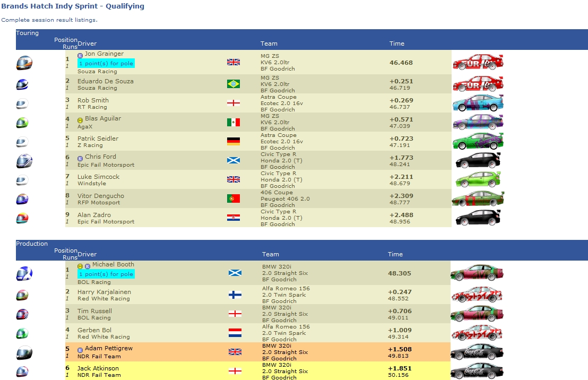Click the Portugal flag beside Vitor Dengucho
This screenshot has height=380, width=588.
point(234,198)
